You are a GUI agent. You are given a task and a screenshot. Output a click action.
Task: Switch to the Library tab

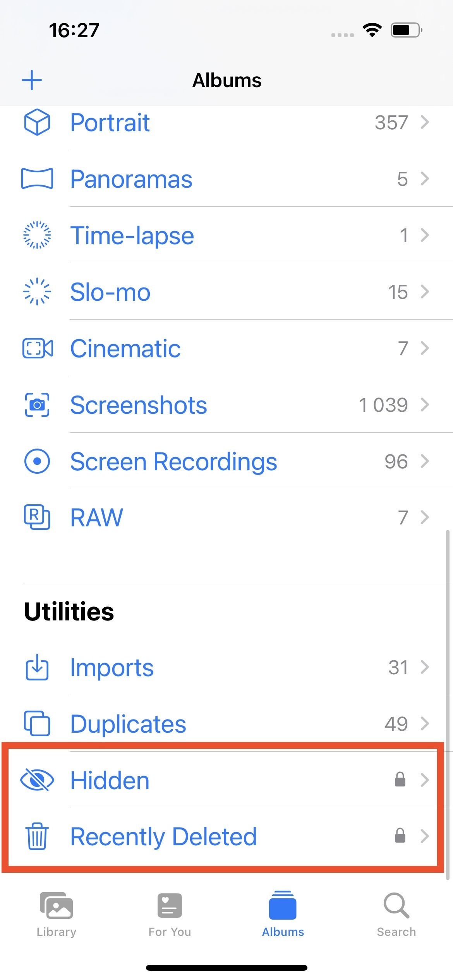[57, 914]
